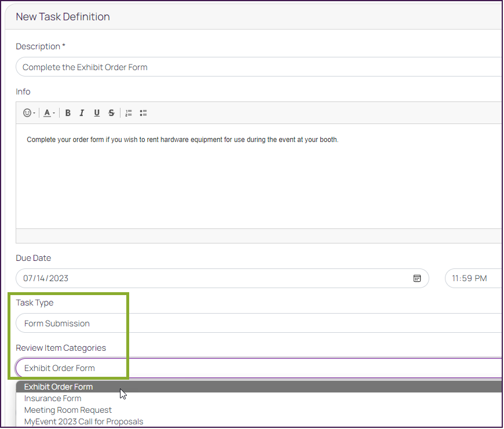Insert a numbered list

(129, 113)
